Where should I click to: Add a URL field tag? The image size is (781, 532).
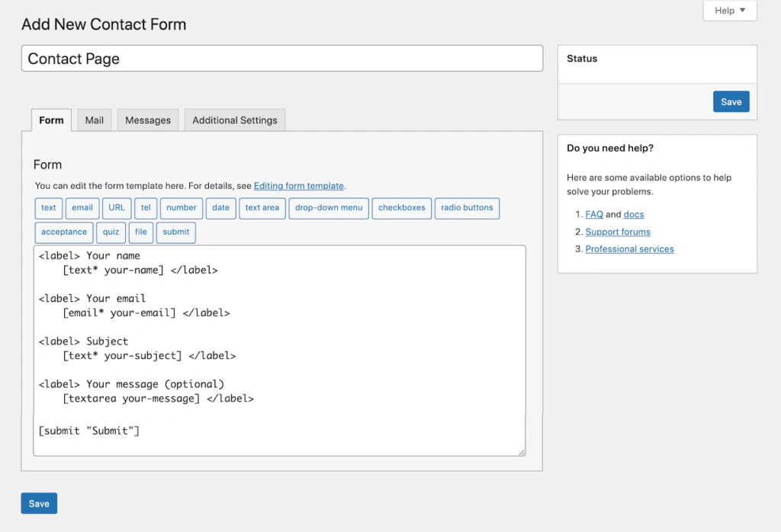coord(117,208)
